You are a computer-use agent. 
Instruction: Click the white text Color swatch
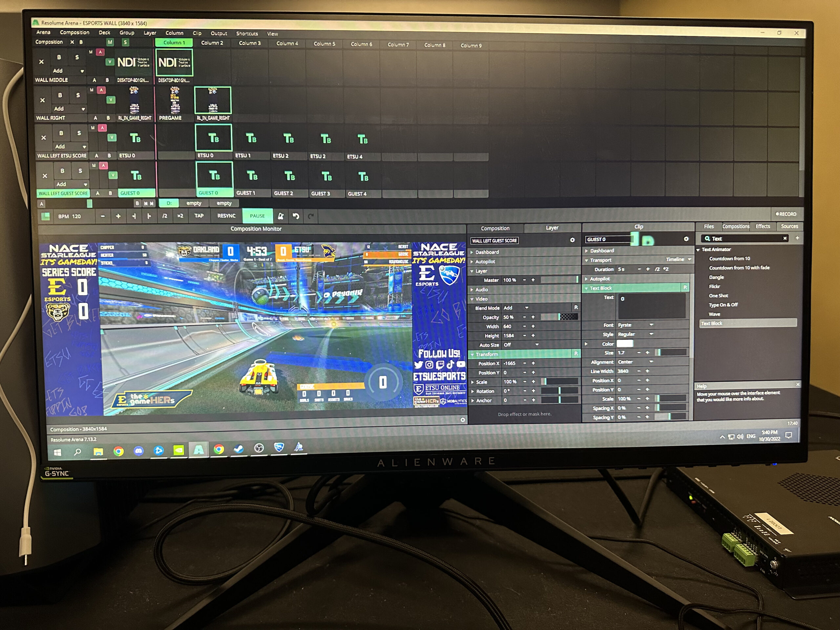(x=624, y=344)
